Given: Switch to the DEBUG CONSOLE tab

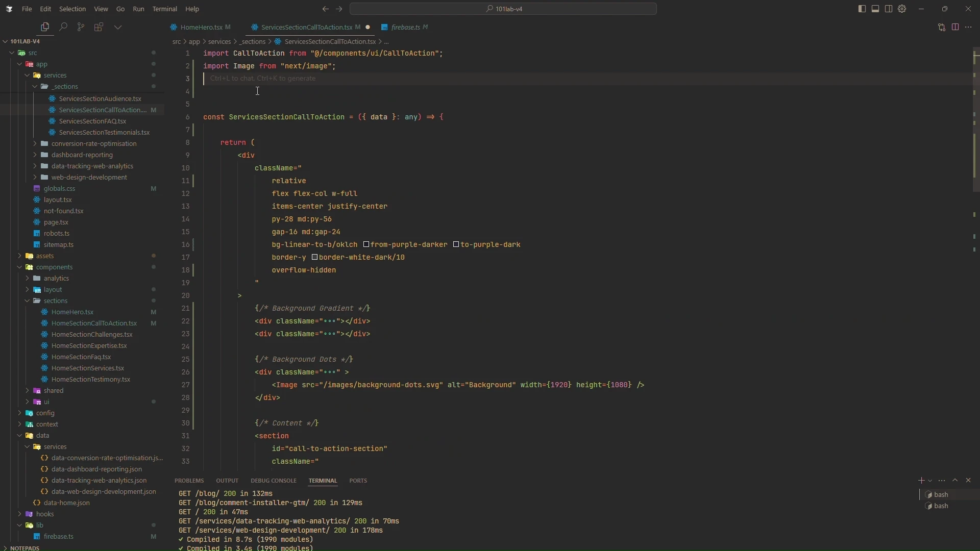Looking at the screenshot, I should [x=274, y=481].
